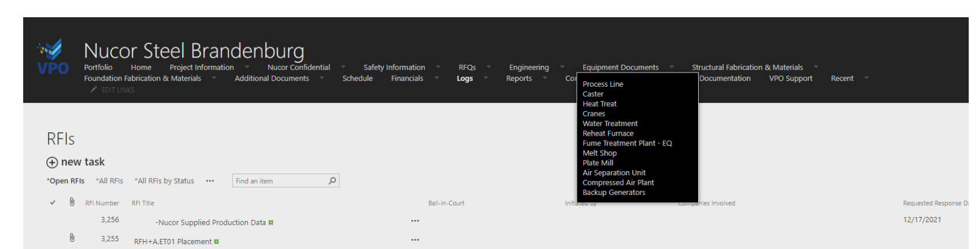Open VPO Support navigation link
Screen dimensions: 980x249
pos(790,78)
